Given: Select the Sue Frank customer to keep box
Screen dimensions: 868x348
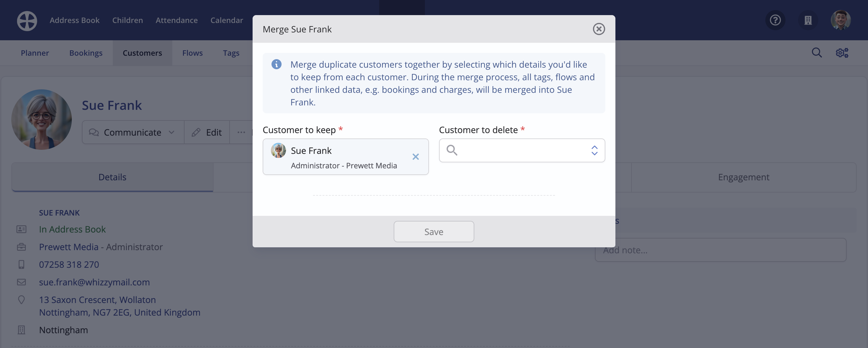Looking at the screenshot, I should click(345, 156).
